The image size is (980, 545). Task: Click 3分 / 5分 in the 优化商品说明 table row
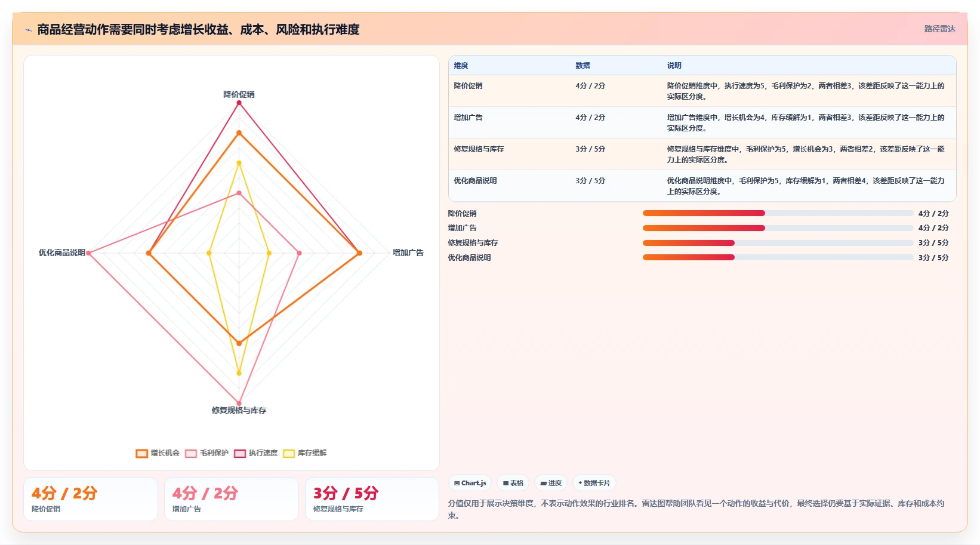pyautogui.click(x=590, y=181)
